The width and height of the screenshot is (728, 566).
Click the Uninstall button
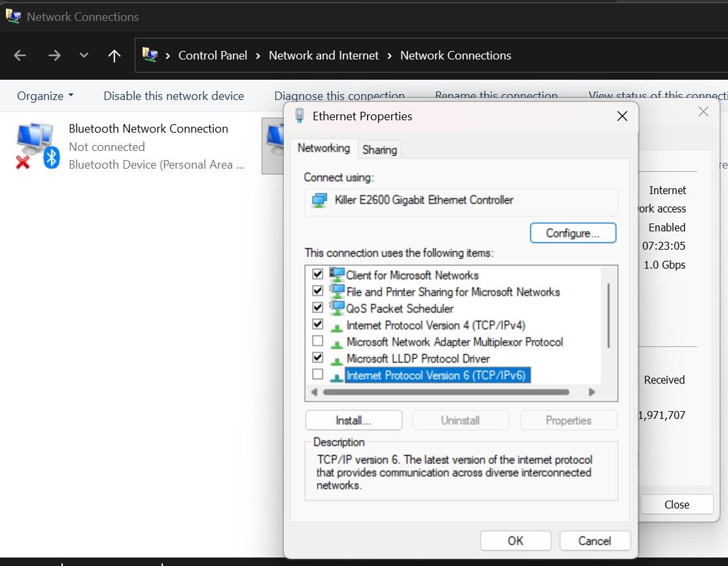[460, 420]
